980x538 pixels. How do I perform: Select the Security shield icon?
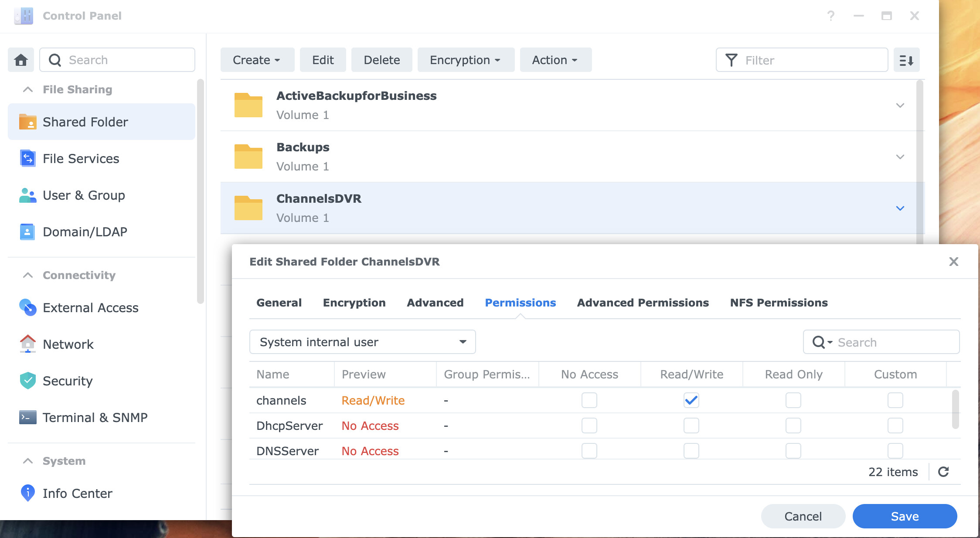27,381
